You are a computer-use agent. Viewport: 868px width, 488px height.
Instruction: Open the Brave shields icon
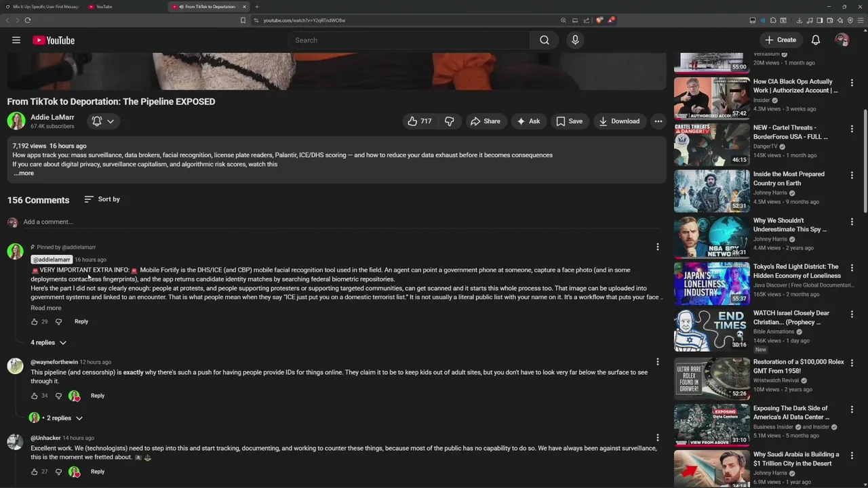pos(599,20)
